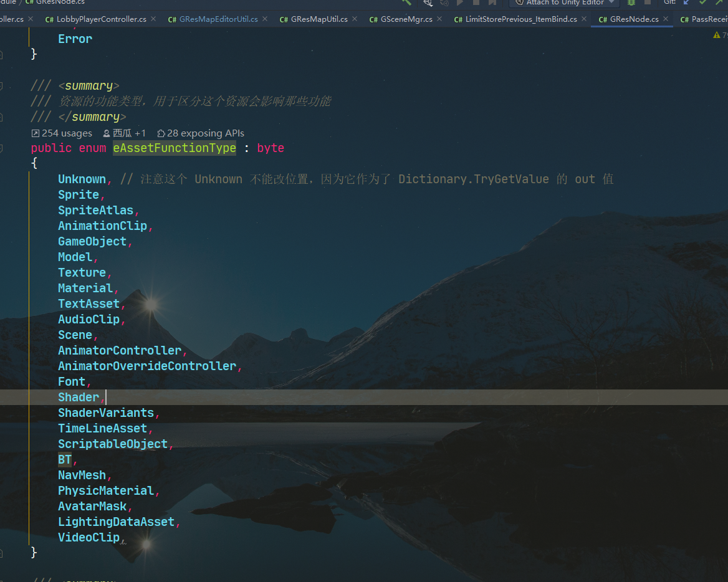728x582 pixels.
Task: Click the highlighted BT enum member
Action: [x=65, y=459]
